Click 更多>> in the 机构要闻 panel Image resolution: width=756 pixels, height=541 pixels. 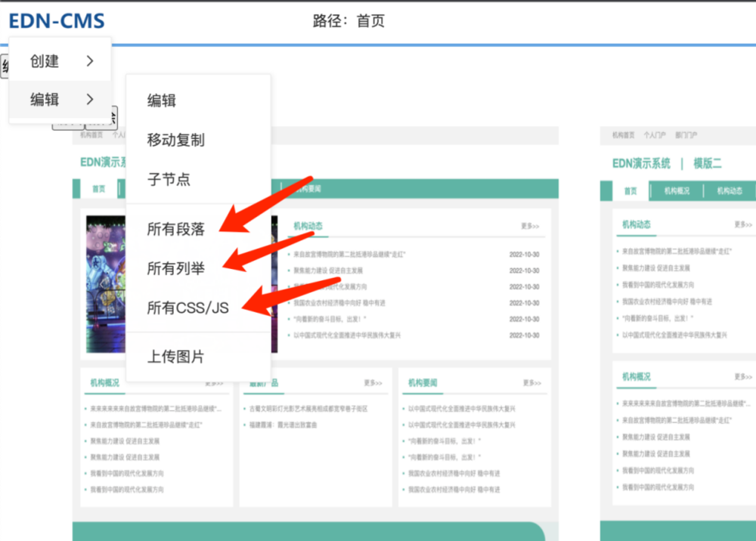531,383
